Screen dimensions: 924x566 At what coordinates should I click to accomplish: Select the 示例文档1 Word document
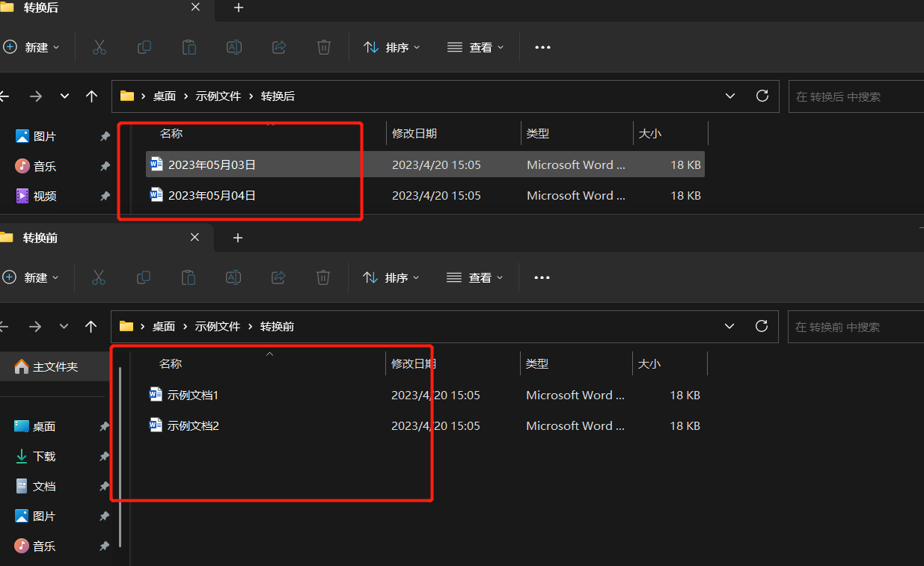tap(193, 395)
